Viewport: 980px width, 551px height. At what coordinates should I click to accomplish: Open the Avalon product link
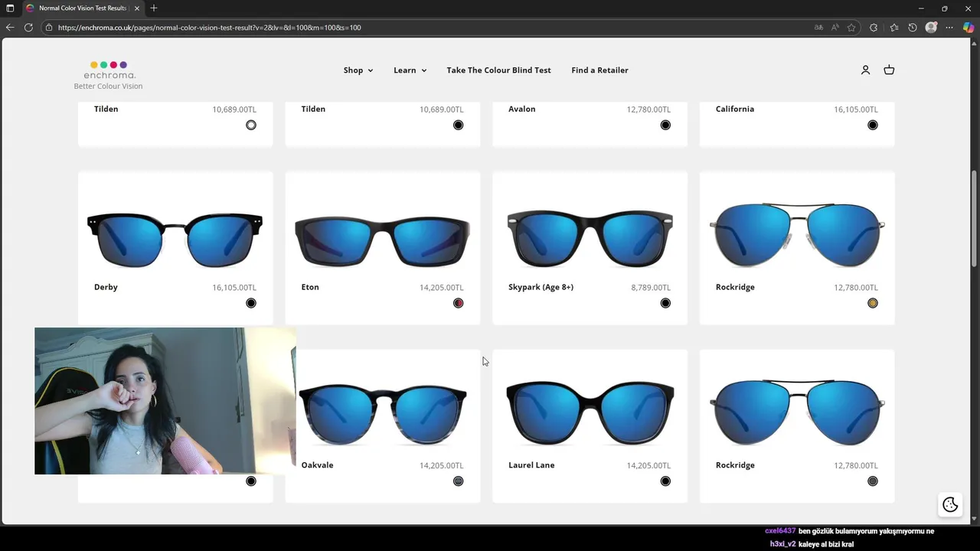tap(521, 109)
